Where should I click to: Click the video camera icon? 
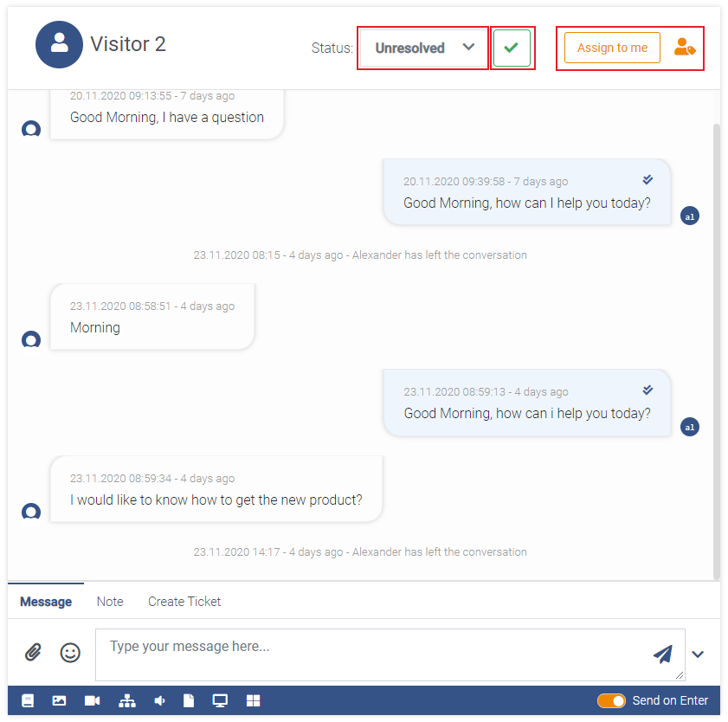pyautogui.click(x=93, y=700)
